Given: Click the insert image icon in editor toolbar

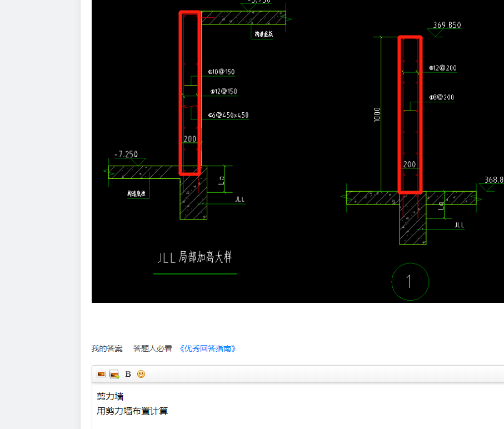Looking at the screenshot, I should [101, 374].
